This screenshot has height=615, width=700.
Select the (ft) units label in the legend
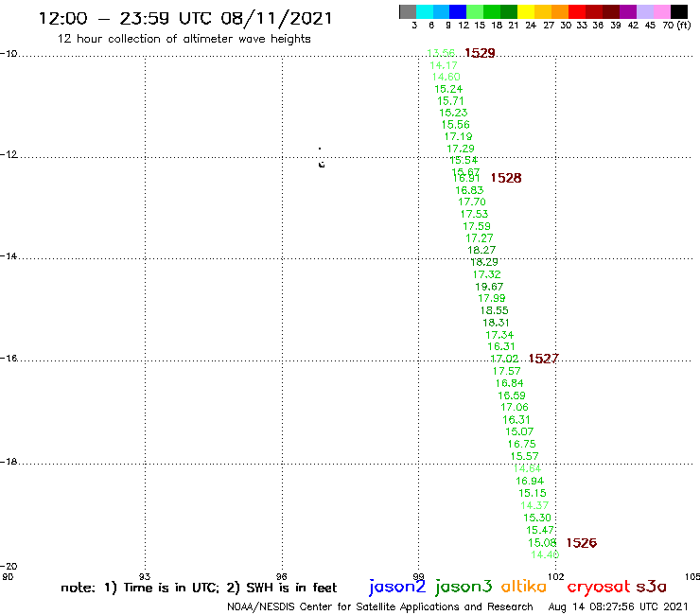click(x=684, y=25)
